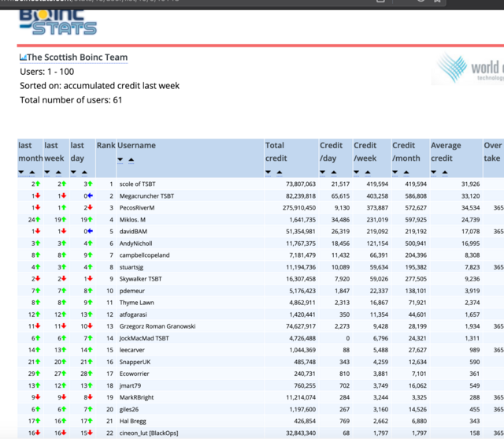
Task: Click total credit 73,807,063
Action: (x=301, y=184)
